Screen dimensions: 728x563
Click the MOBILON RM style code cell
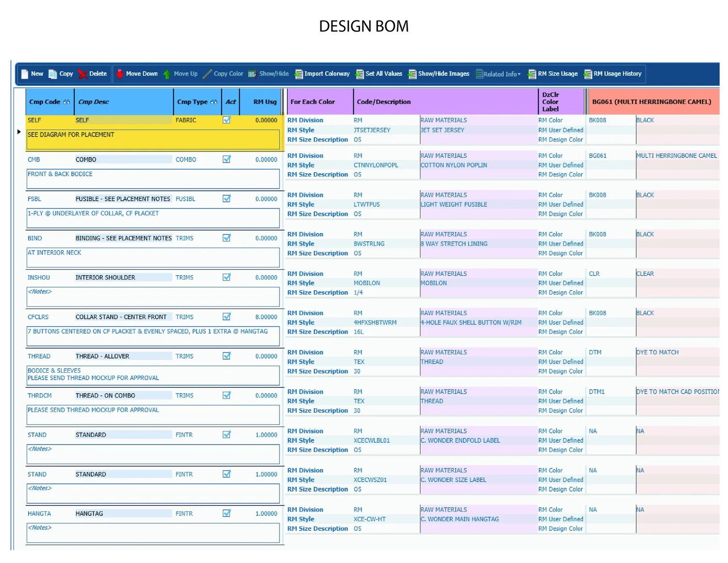click(x=366, y=283)
